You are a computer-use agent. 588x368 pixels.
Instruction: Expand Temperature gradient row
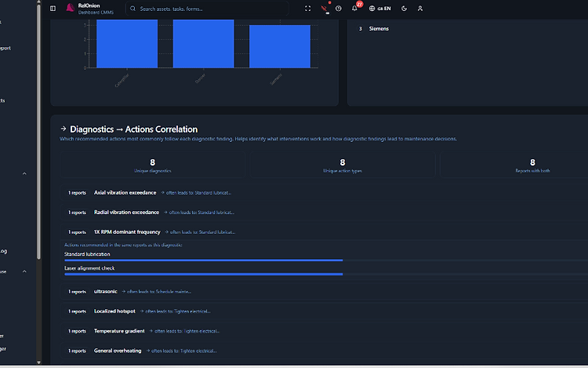[x=324, y=331]
